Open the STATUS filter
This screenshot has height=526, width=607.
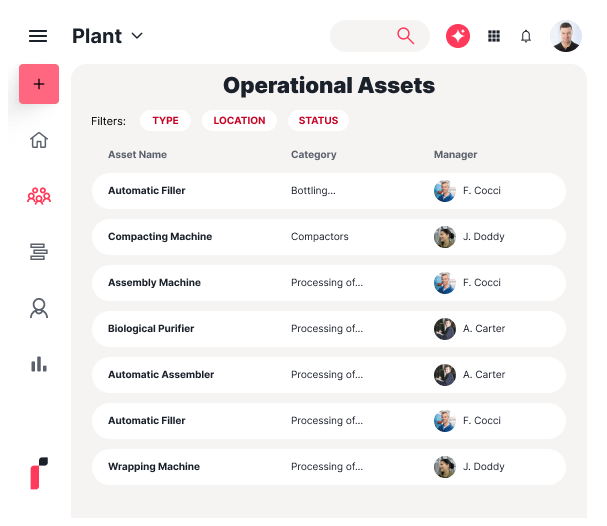[318, 121]
